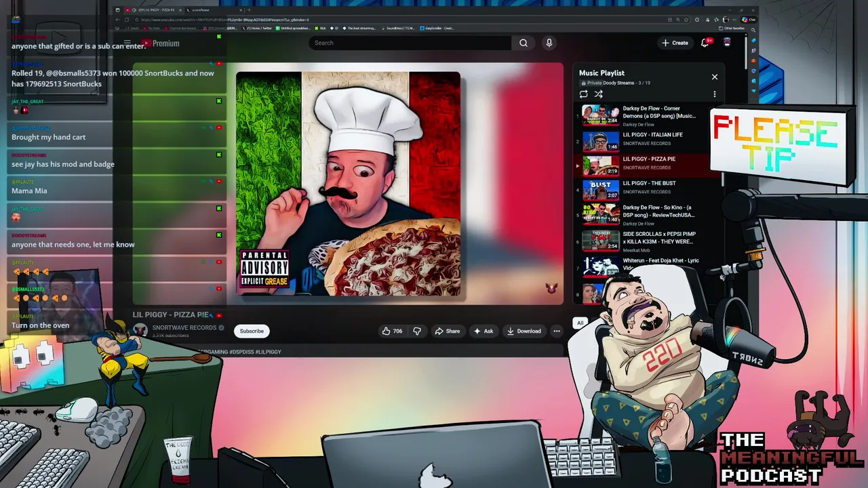Click the YouTube Premium logo
The image size is (868, 488).
coord(160,43)
